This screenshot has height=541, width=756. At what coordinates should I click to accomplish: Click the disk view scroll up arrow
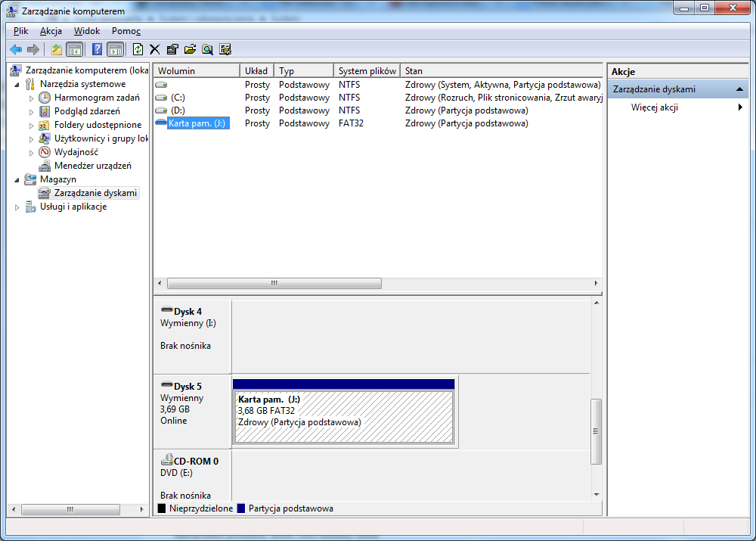click(596, 303)
